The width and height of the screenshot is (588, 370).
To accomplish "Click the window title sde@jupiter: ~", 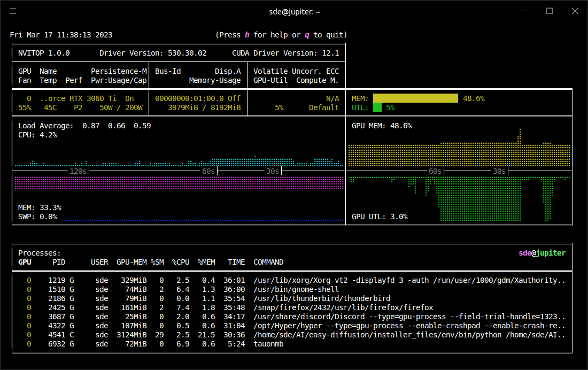I will (x=295, y=12).
